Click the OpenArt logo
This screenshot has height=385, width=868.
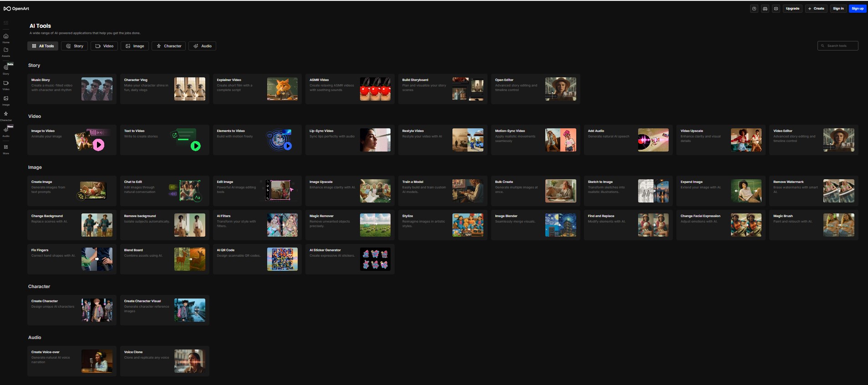coord(16,9)
